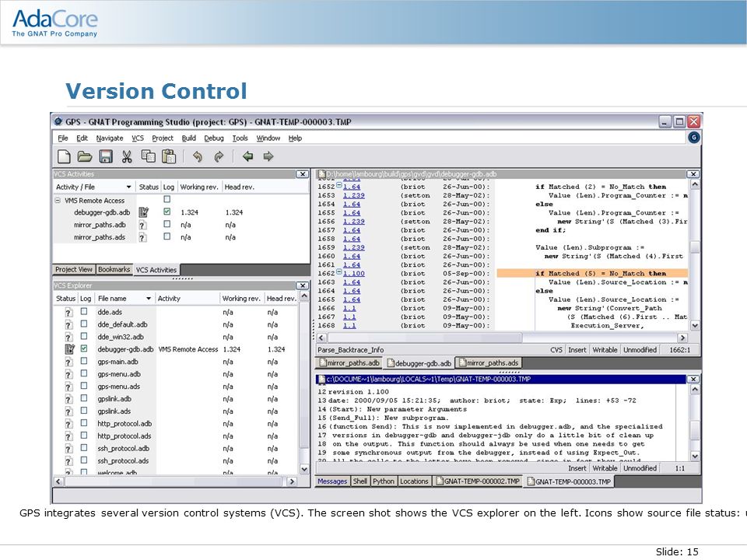This screenshot has width=747, height=560.
Task: Close the debugger-gdb.adb editor pane
Action: (693, 174)
